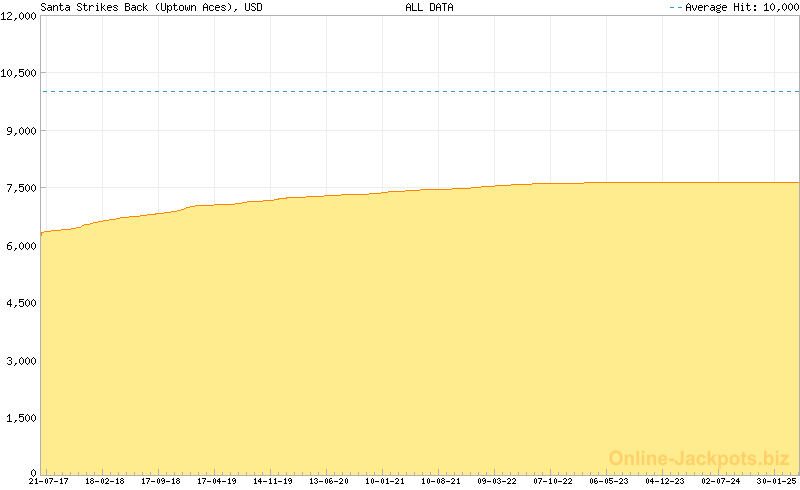
Task: Click the 9,000 y-axis label
Action: coord(21,131)
